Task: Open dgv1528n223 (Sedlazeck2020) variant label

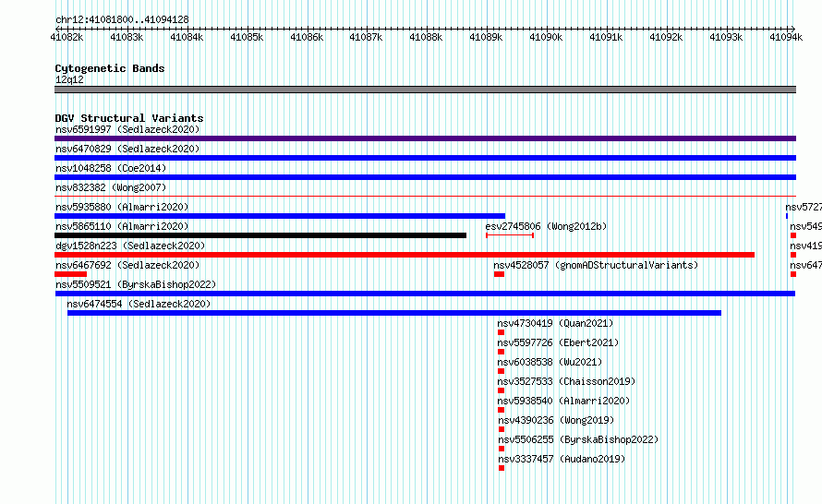Action: 130,246
